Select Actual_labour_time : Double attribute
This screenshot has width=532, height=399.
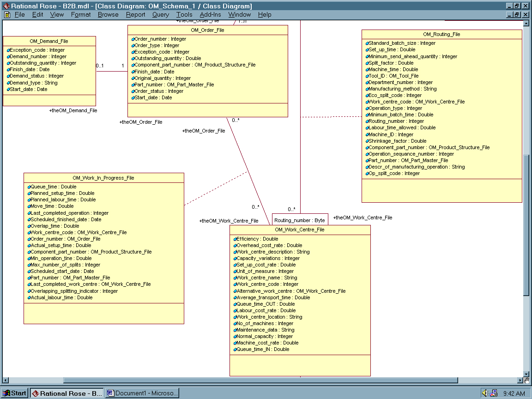tap(60, 297)
